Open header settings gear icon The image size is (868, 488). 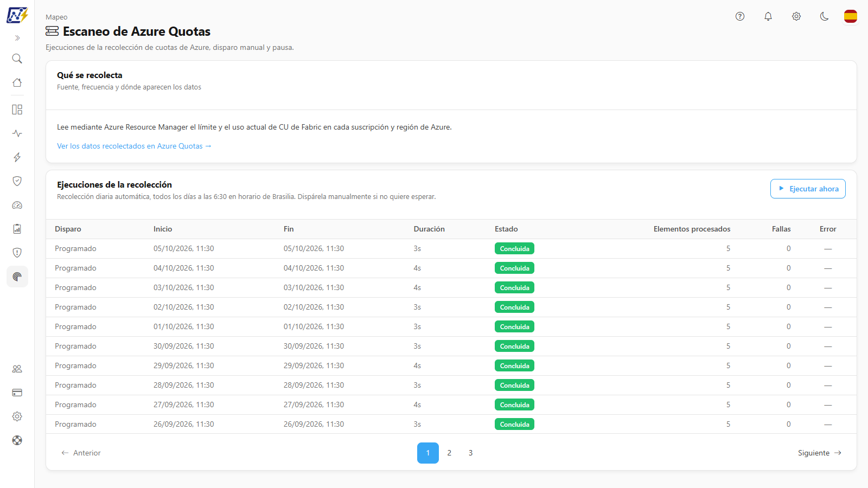(796, 16)
